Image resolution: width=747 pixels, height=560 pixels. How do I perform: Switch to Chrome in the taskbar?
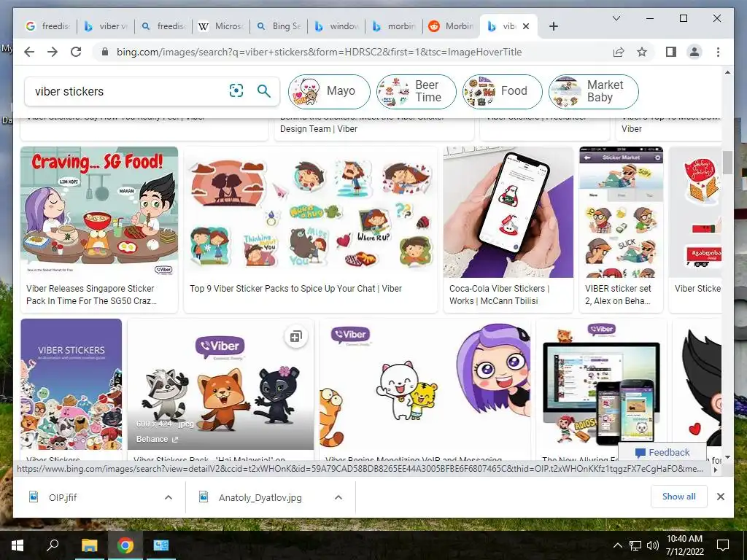(x=125, y=545)
